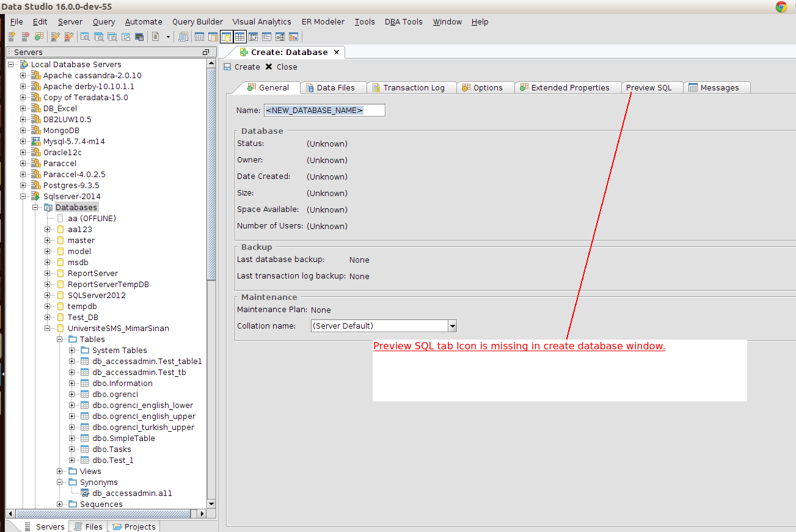Toggle the highlighted database cylinder toolbar button
Viewport: 796px width, 532px height.
(227, 37)
